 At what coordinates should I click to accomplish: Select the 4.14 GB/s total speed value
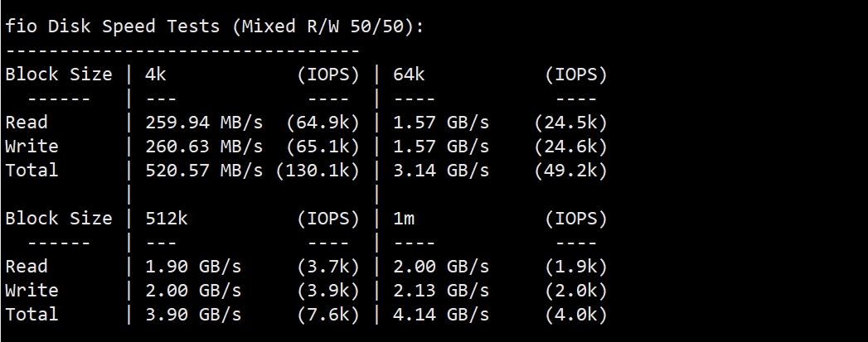[x=441, y=315]
